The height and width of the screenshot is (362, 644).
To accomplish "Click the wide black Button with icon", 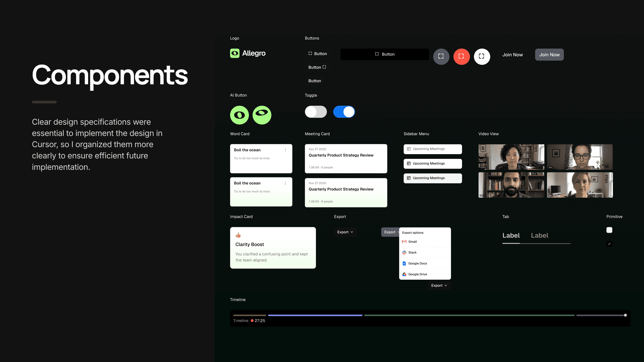I will [385, 54].
